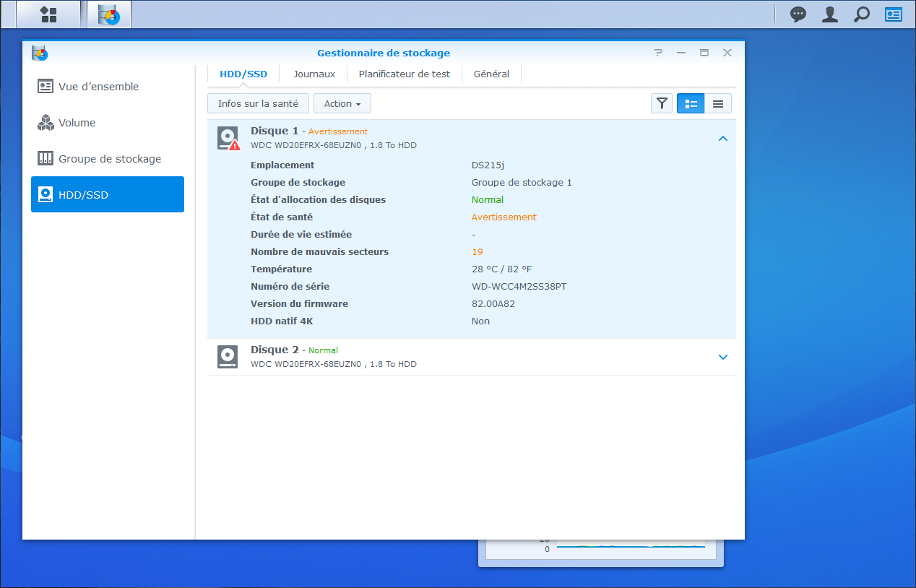Viewport: 916px width, 588px height.
Task: Go to Groupe de stockage section
Action: (110, 159)
